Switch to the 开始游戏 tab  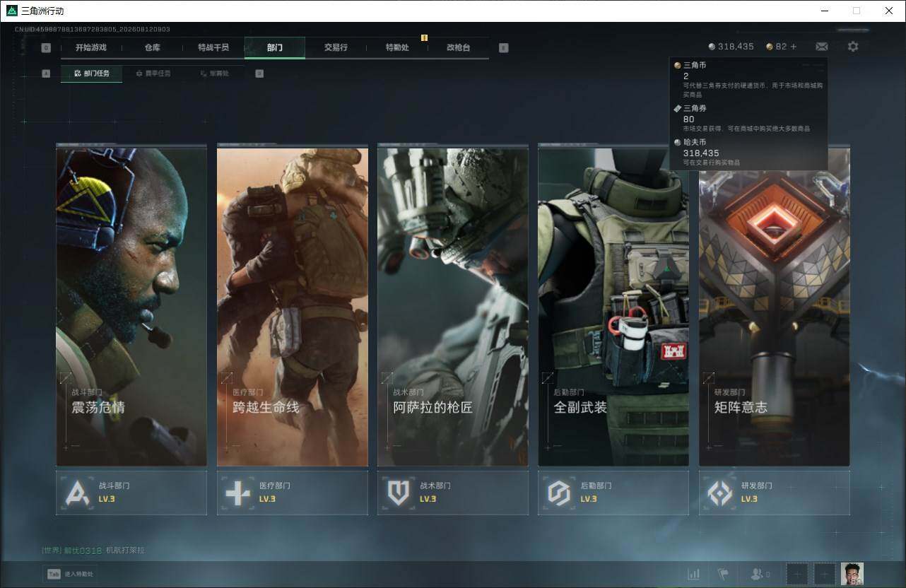point(91,47)
